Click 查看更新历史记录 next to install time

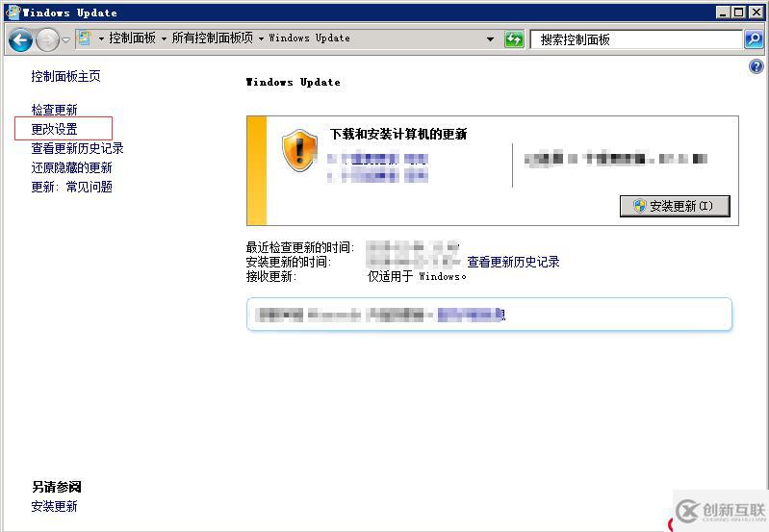coord(513,262)
